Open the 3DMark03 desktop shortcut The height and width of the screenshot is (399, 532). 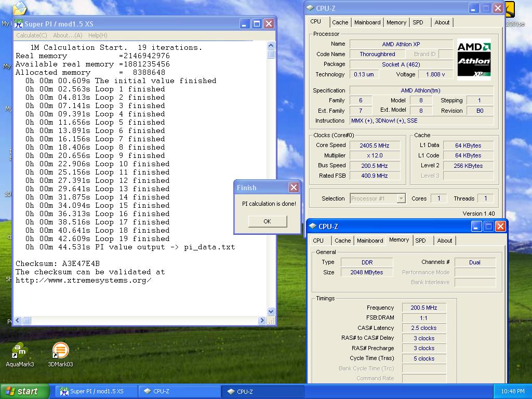coord(60,355)
